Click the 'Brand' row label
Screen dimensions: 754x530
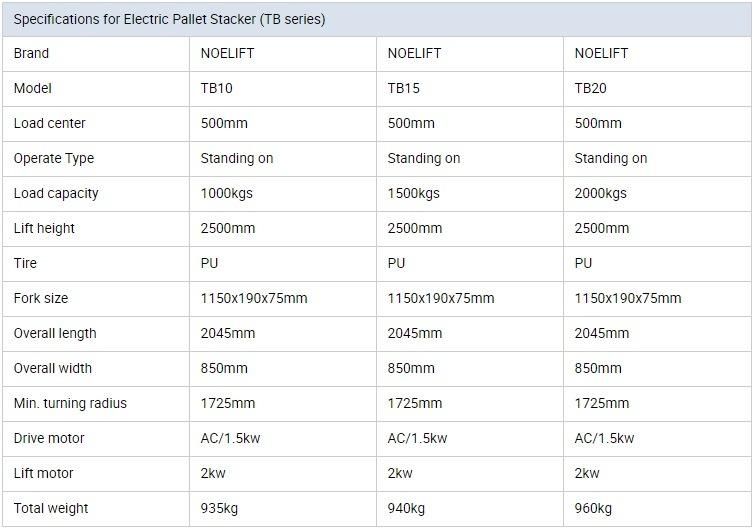[x=31, y=53]
